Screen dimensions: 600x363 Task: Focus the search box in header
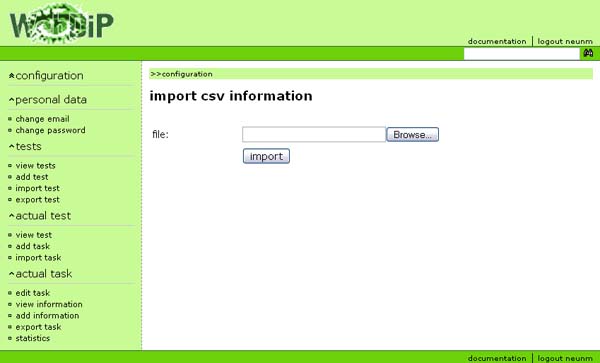tap(522, 54)
